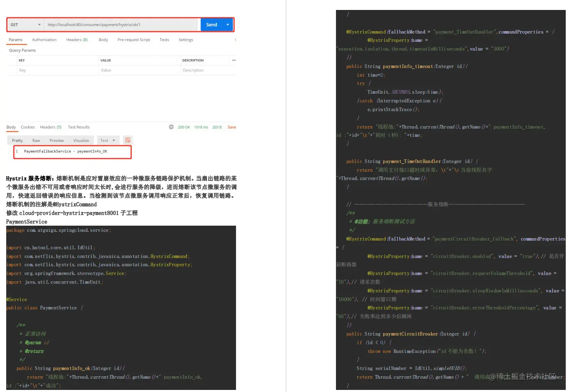This screenshot has width=567, height=392.
Task: Click the Send button
Action: (x=211, y=24)
